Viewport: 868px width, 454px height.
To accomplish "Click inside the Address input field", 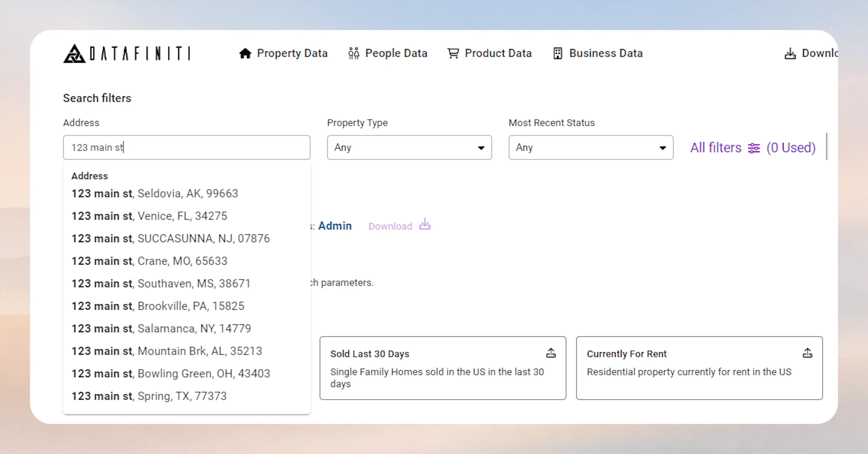I will click(187, 147).
